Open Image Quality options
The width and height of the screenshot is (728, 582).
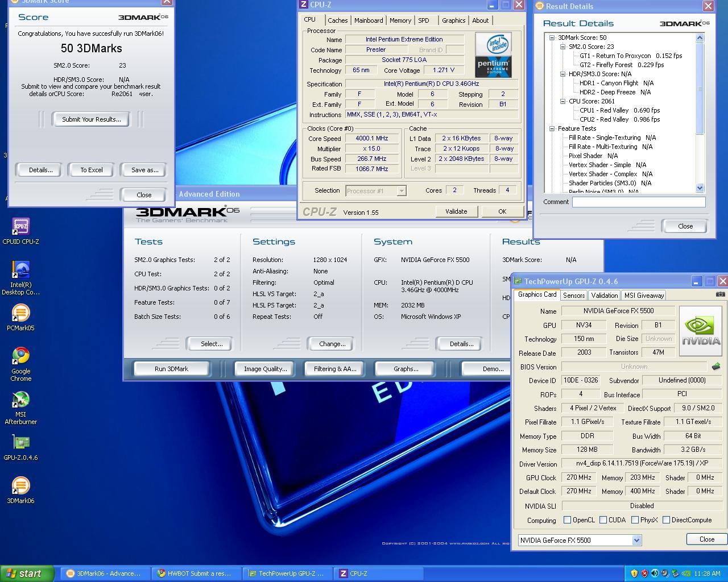click(265, 369)
